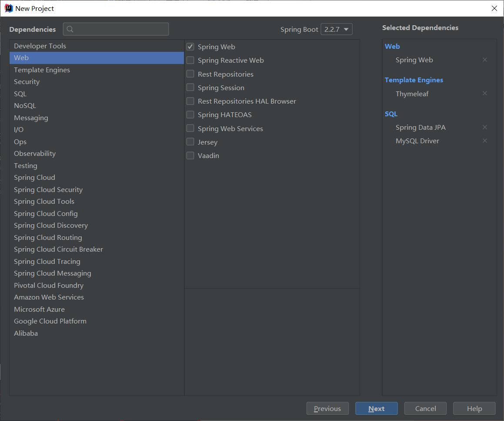Select Spring Cloud Circuit Breaker category
Screen dimensions: 504x421
tap(97, 249)
